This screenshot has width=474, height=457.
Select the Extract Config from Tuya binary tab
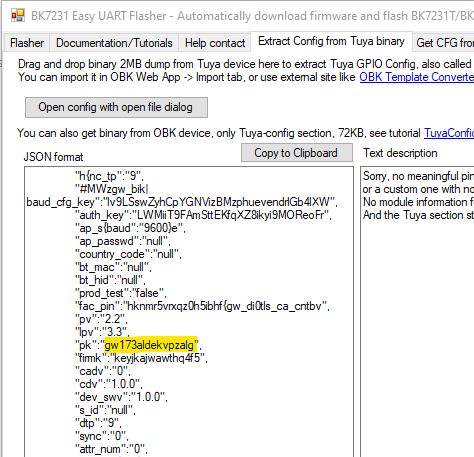point(331,41)
